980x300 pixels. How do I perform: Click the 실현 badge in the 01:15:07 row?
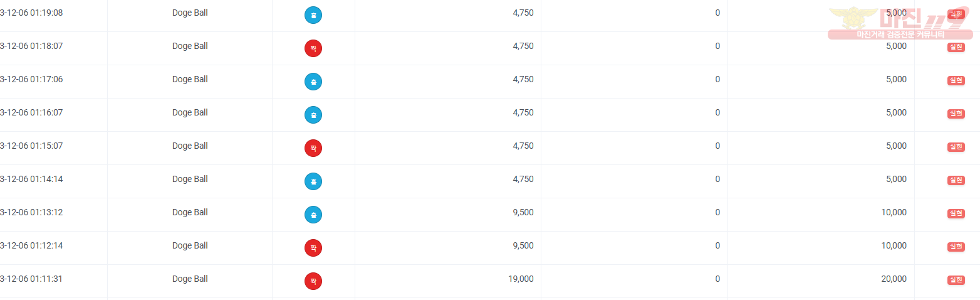pos(956,147)
